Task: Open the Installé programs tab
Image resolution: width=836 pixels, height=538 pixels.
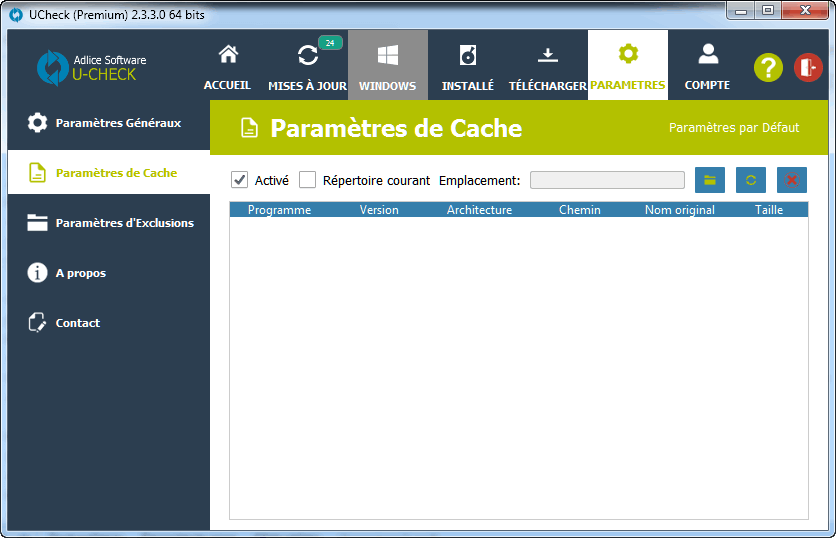Action: (467, 66)
